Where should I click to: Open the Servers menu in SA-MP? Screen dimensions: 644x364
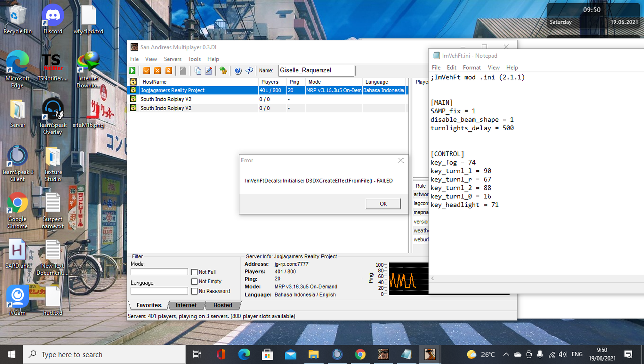(x=173, y=59)
